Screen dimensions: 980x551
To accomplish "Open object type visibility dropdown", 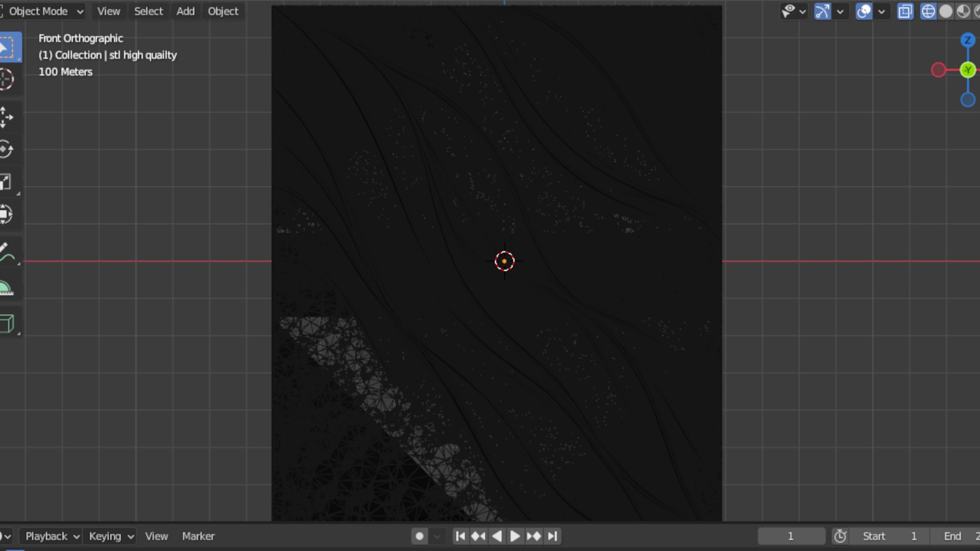I will coord(794,11).
